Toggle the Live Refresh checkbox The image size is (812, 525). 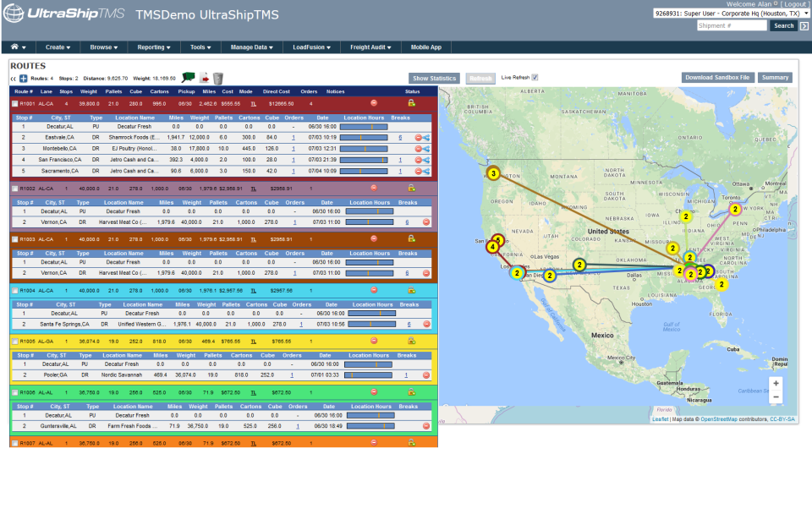(535, 78)
